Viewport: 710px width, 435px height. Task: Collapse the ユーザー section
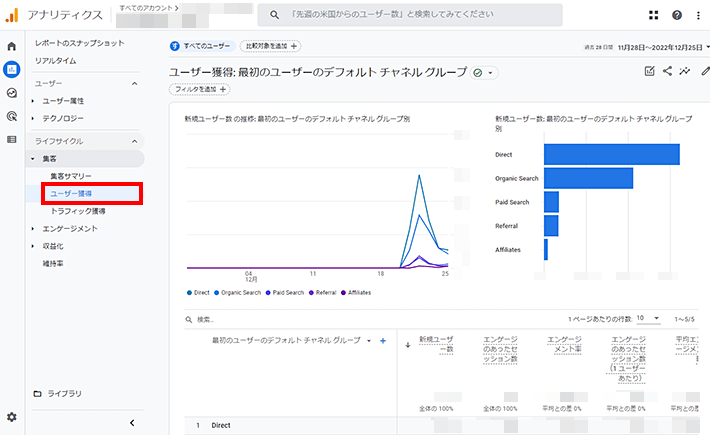[134, 84]
